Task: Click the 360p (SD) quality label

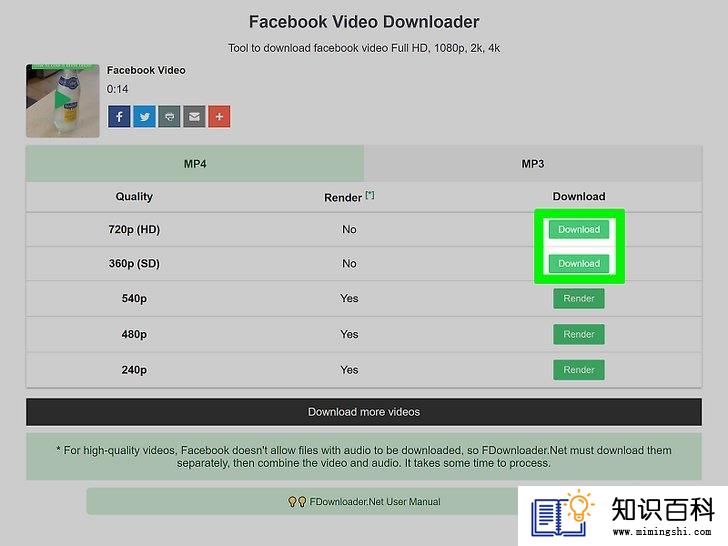Action: click(x=134, y=264)
